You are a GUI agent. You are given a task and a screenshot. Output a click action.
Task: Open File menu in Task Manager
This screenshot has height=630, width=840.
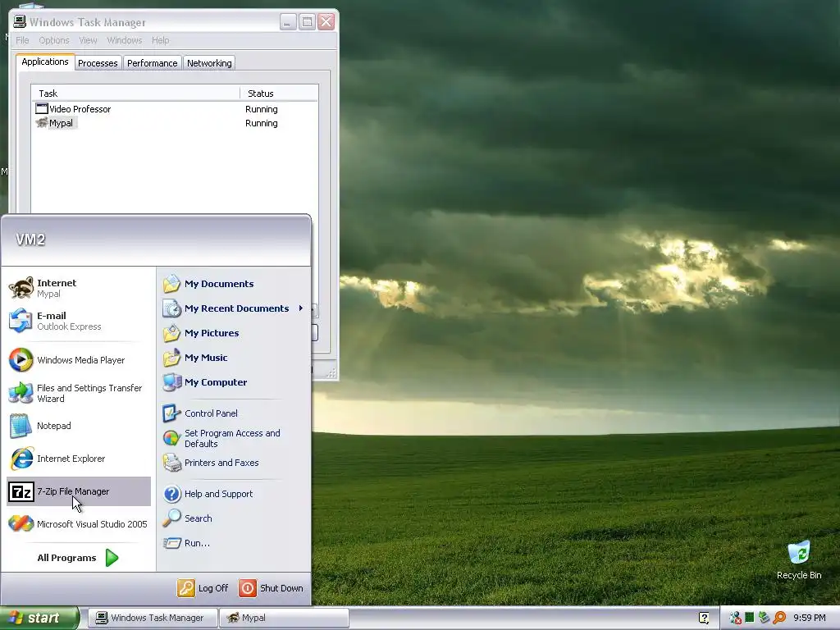pos(22,40)
